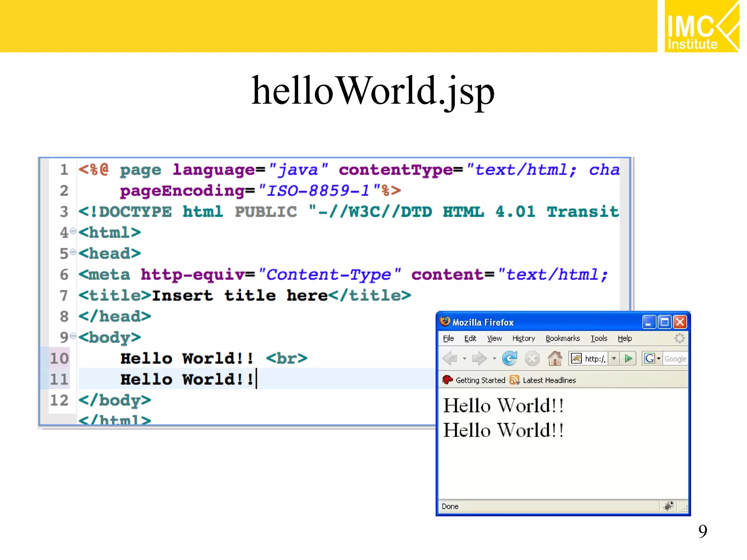Click the Mozilla Firefox title bar text

click(483, 322)
